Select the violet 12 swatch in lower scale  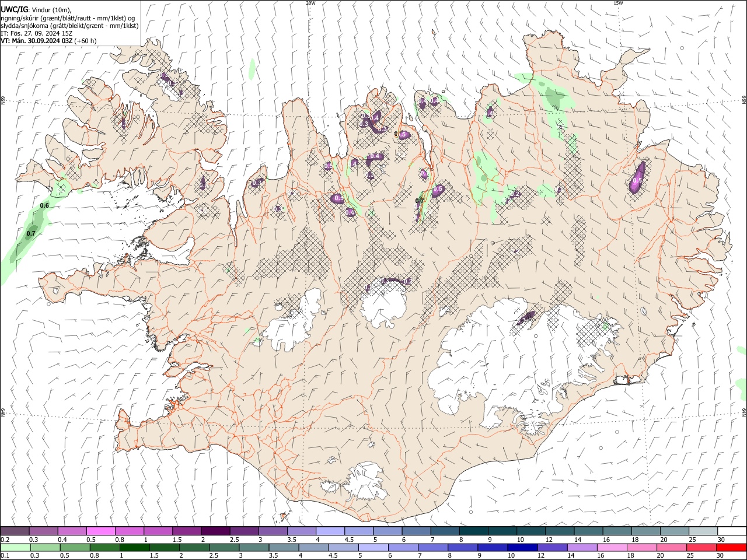[551, 547]
